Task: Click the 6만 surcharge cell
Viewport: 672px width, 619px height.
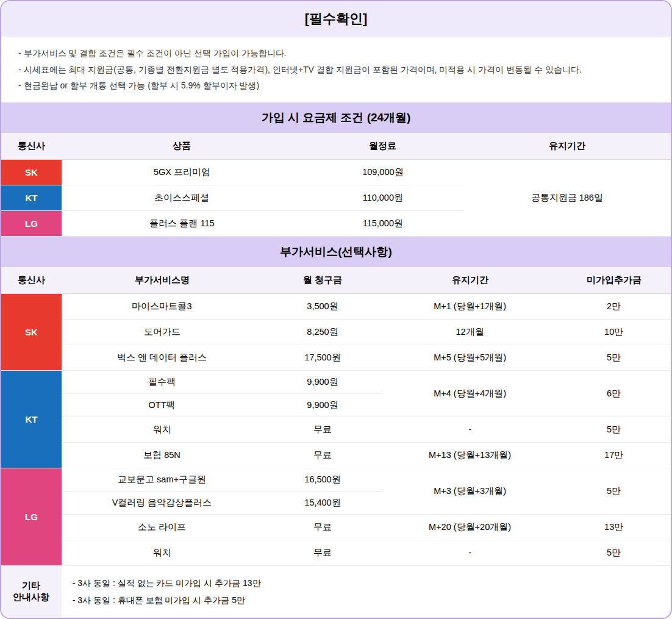Action: pos(613,393)
